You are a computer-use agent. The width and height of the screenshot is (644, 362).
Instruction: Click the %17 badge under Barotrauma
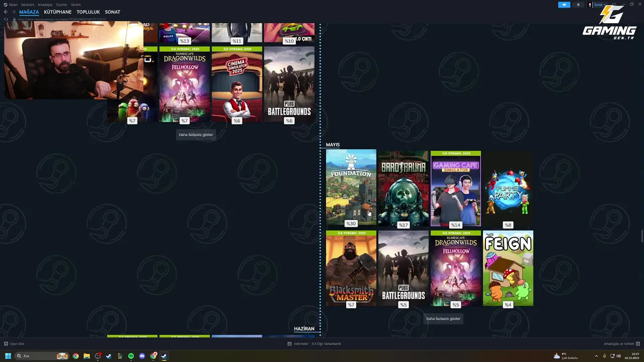[x=403, y=225]
